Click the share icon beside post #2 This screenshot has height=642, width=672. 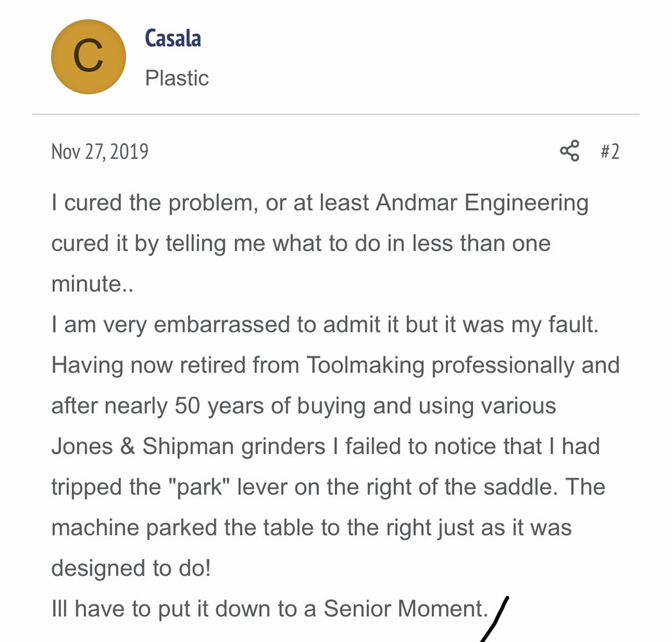[569, 152]
